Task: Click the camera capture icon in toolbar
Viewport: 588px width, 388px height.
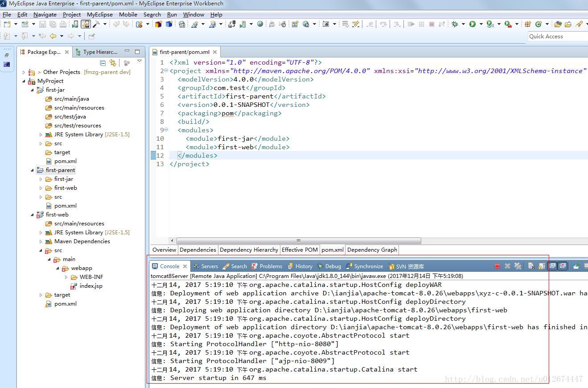Action: click(326, 24)
